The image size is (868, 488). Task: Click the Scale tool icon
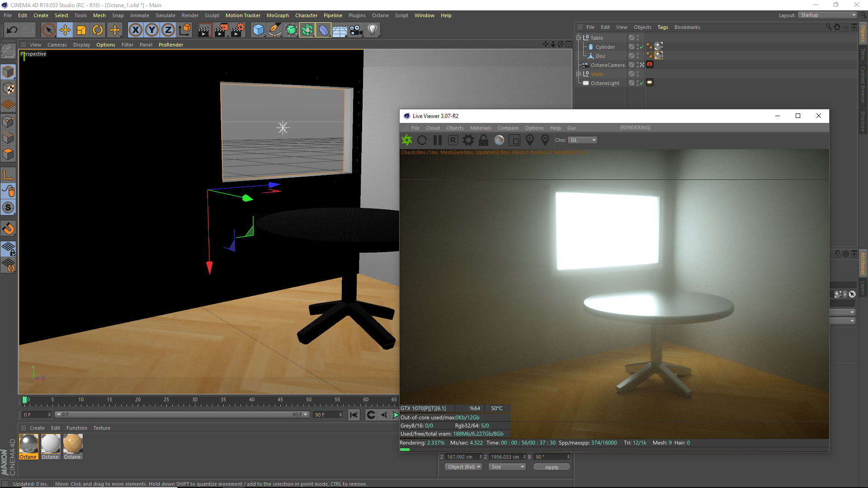(81, 30)
